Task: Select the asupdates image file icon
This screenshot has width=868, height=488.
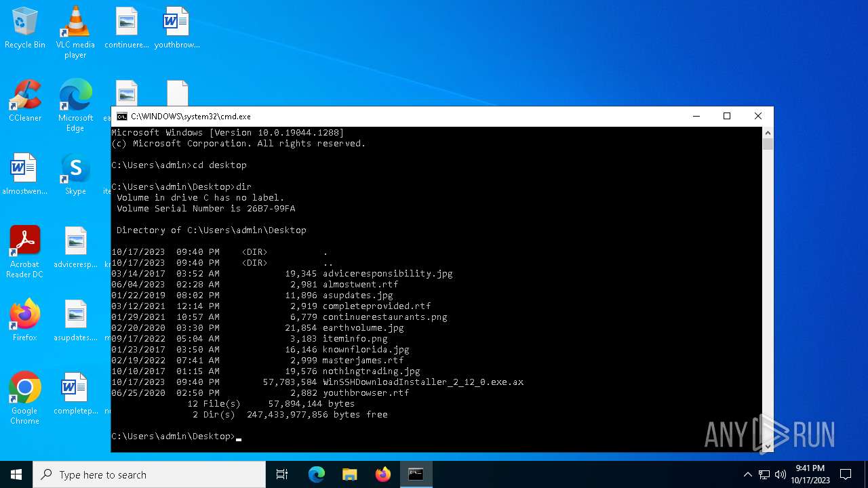Action: 75,321
